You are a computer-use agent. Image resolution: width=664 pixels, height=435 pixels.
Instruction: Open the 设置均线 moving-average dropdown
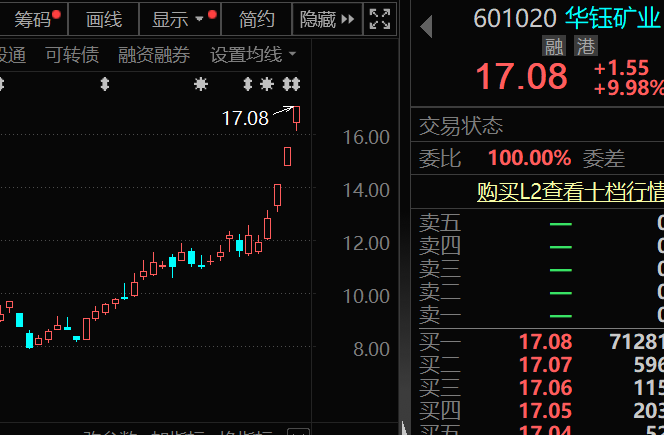coord(253,55)
